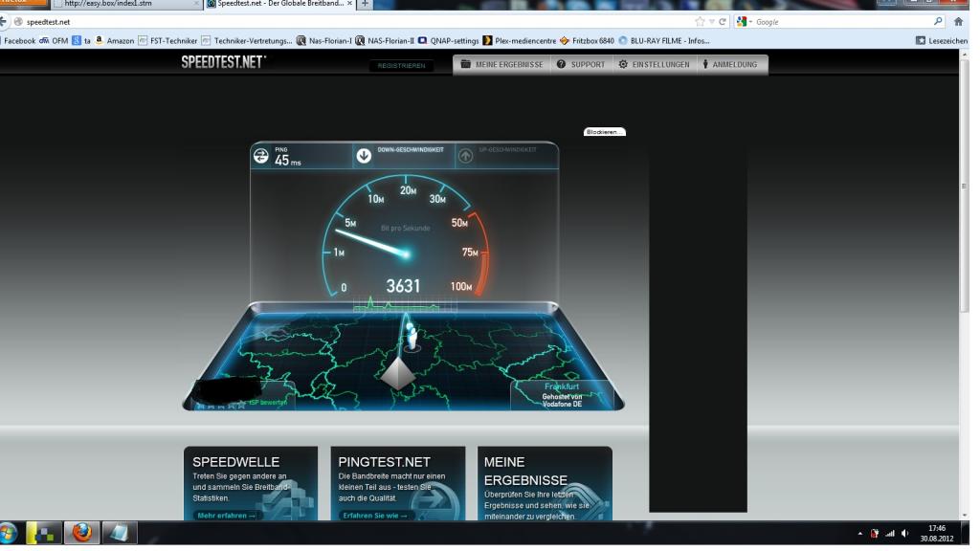This screenshot has width=980, height=551.
Task: Click the Frankfurt server label
Action: tap(561, 386)
